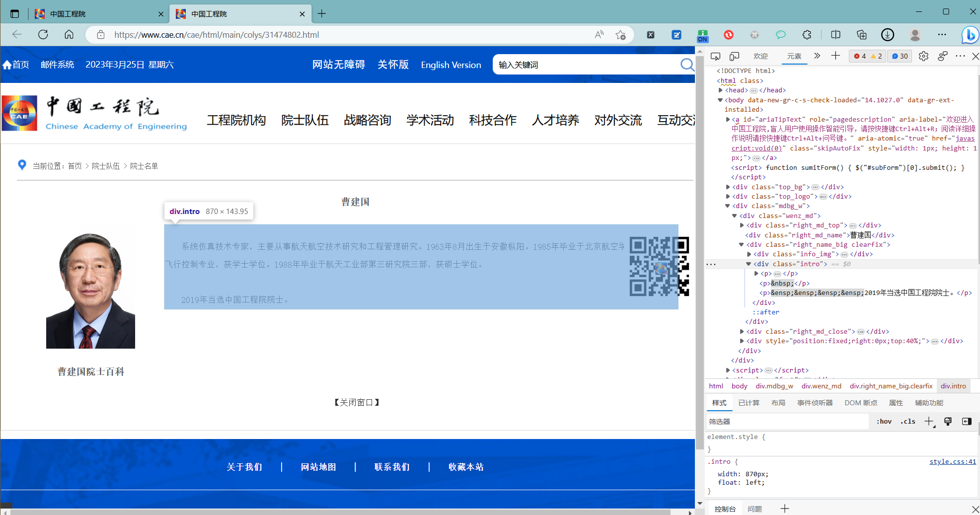Open the new style rule plus icon
980x515 pixels.
tap(929, 422)
